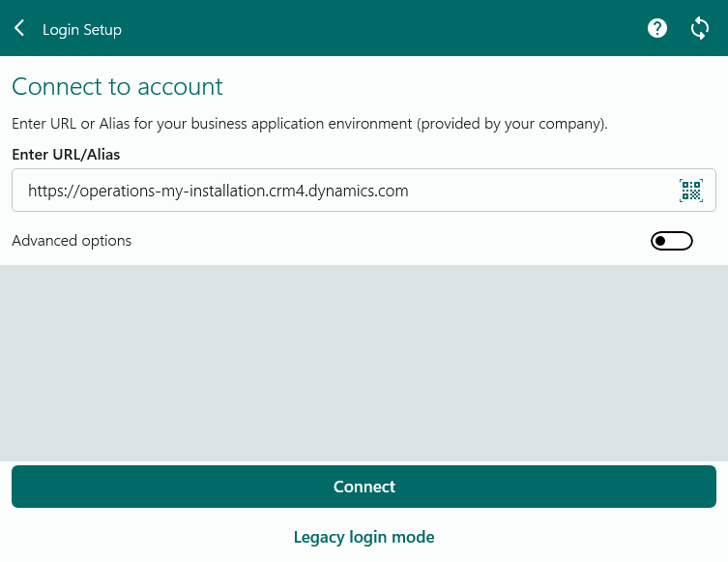Click the sync refresh icon
Screen dimensions: 728x562
coord(700,29)
